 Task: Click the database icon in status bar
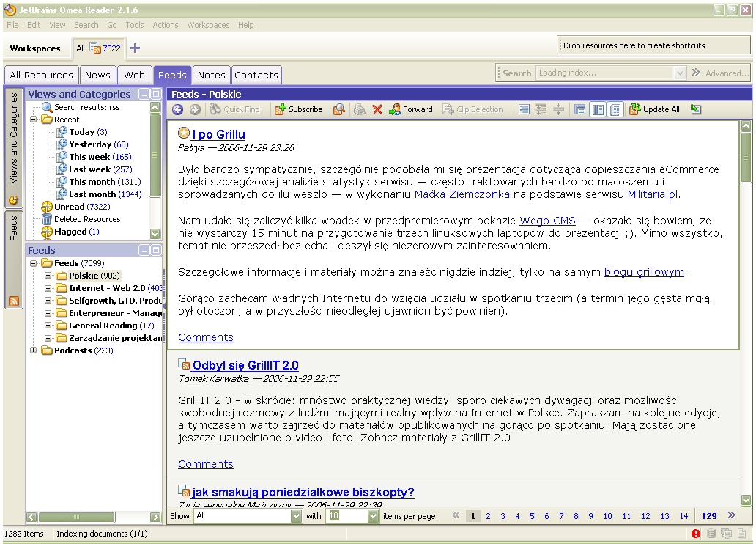pyautogui.click(x=711, y=534)
